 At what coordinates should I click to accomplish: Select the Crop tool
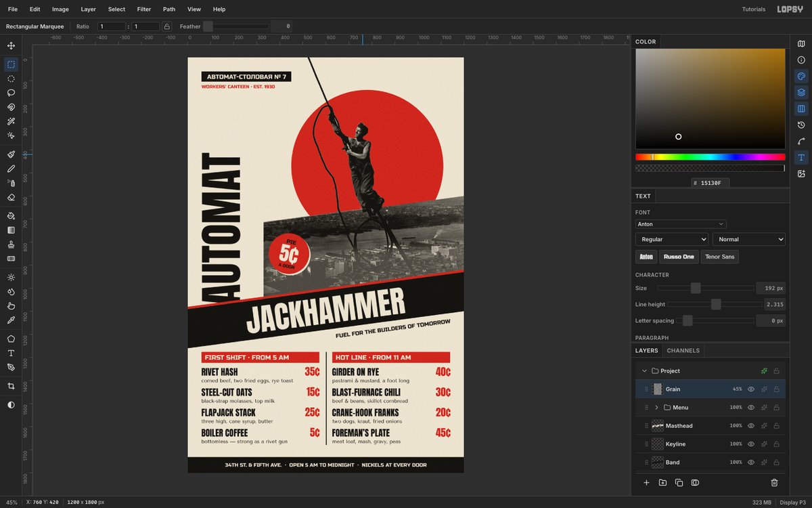pyautogui.click(x=11, y=386)
